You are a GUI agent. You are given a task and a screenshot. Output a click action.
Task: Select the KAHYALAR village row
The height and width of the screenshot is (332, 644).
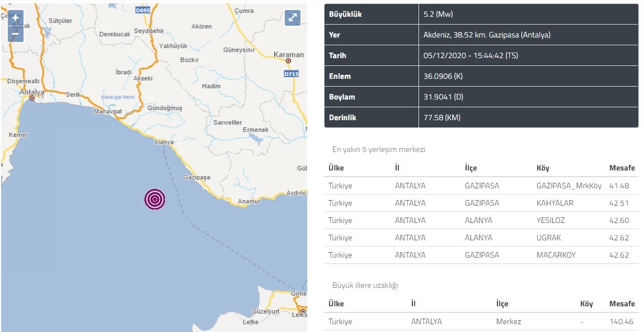481,203
